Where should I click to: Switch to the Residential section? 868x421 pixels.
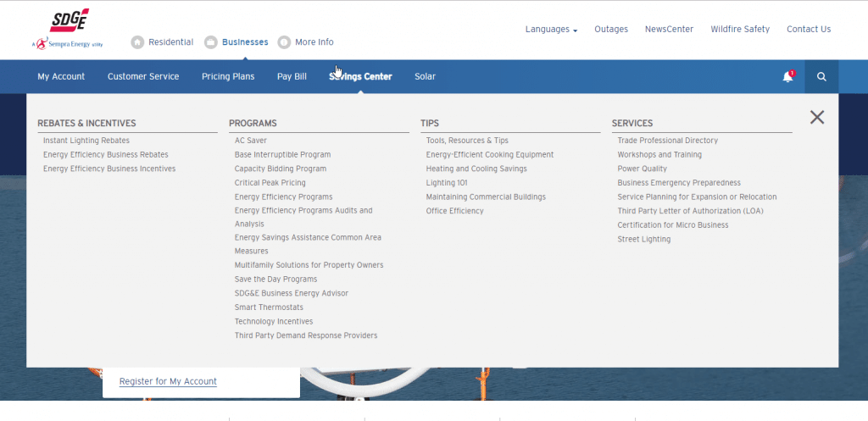tap(170, 42)
